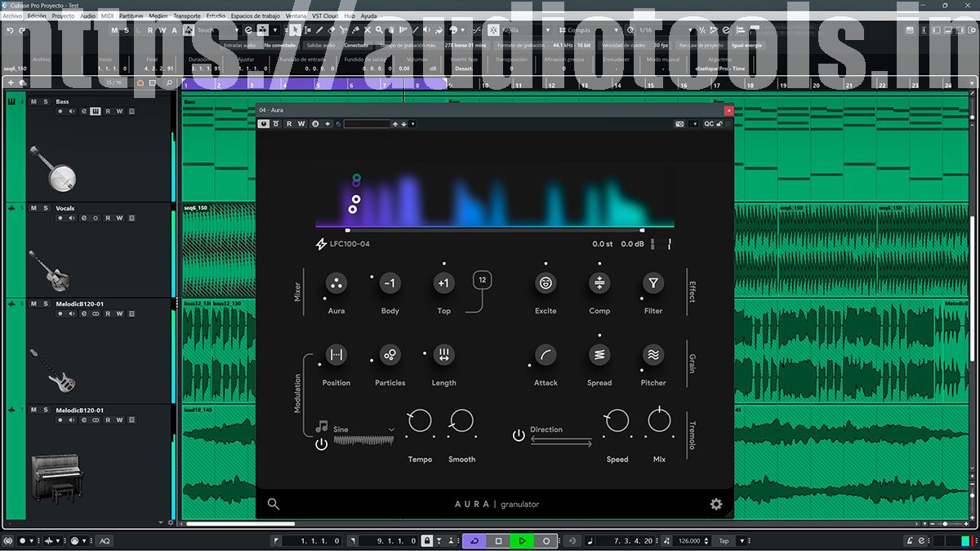980x551 pixels.
Task: Mute the Vocals track
Action: click(x=34, y=208)
